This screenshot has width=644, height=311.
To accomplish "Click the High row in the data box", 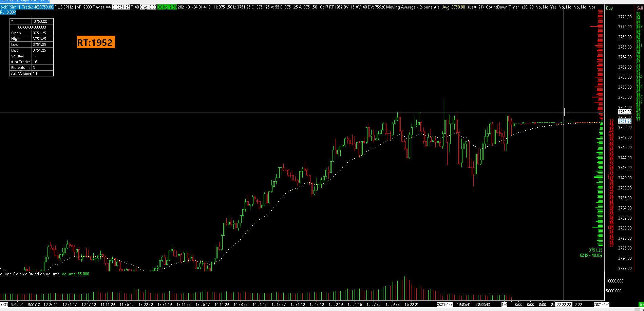I will 32,39.
